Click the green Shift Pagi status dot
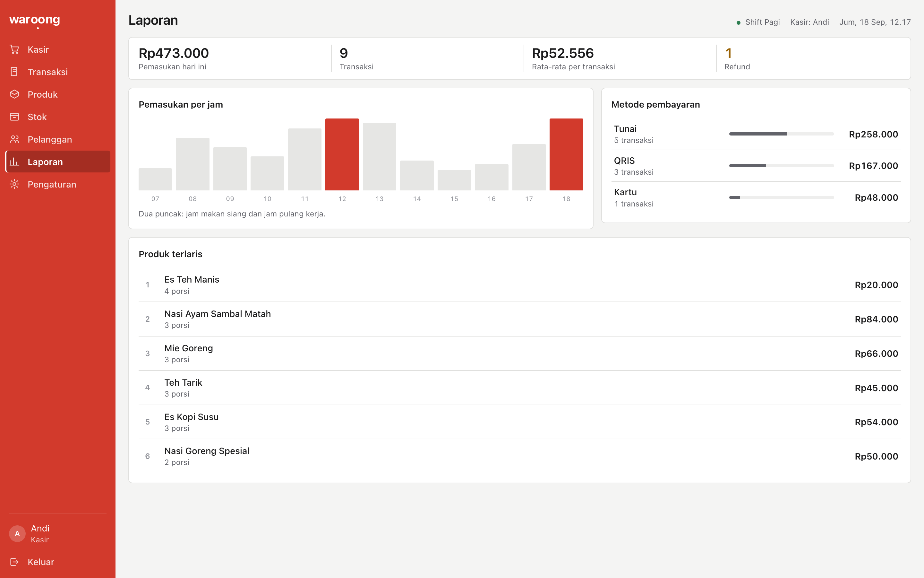The height and width of the screenshot is (578, 924). click(739, 22)
